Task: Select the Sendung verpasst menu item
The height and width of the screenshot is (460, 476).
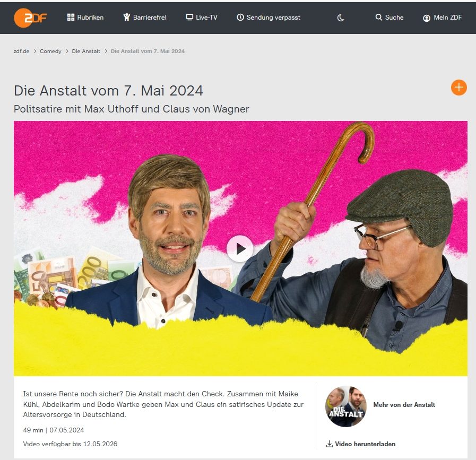Action: [269, 18]
